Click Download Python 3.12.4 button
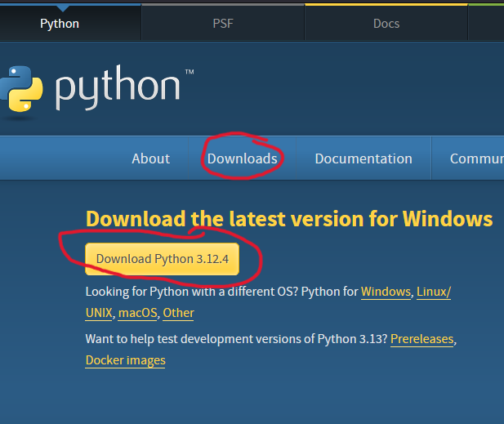504x424 pixels. click(162, 259)
